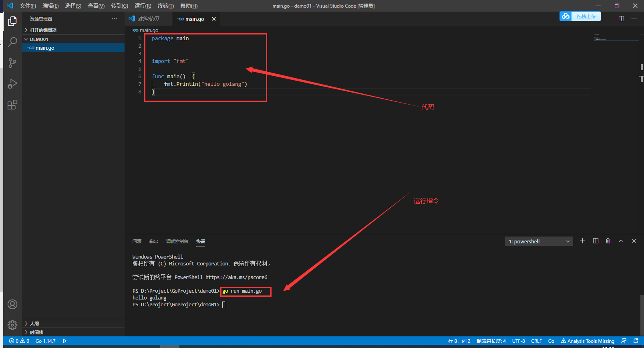Click the Analysis Tools Missing status item
Image resolution: width=644 pixels, height=348 pixels.
point(588,341)
